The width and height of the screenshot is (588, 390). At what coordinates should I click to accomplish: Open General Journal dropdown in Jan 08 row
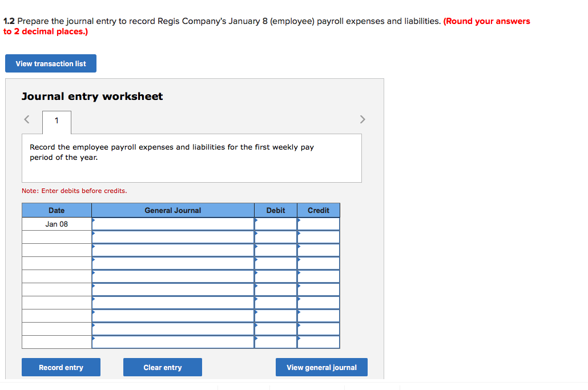point(173,224)
